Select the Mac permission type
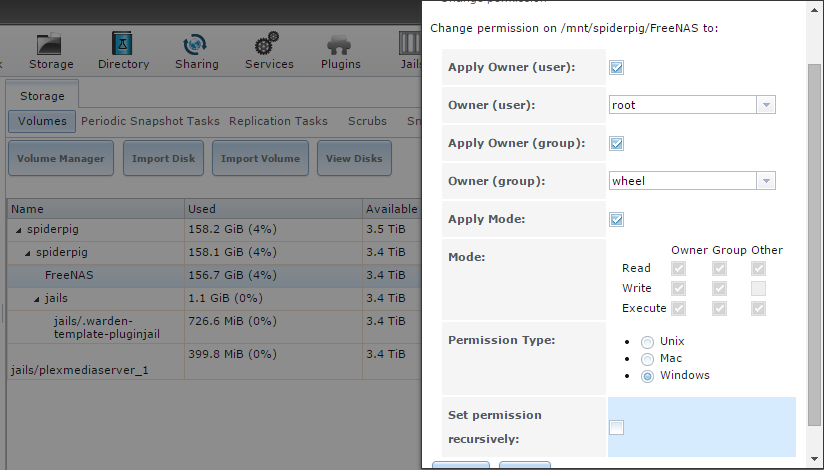 pyautogui.click(x=647, y=359)
